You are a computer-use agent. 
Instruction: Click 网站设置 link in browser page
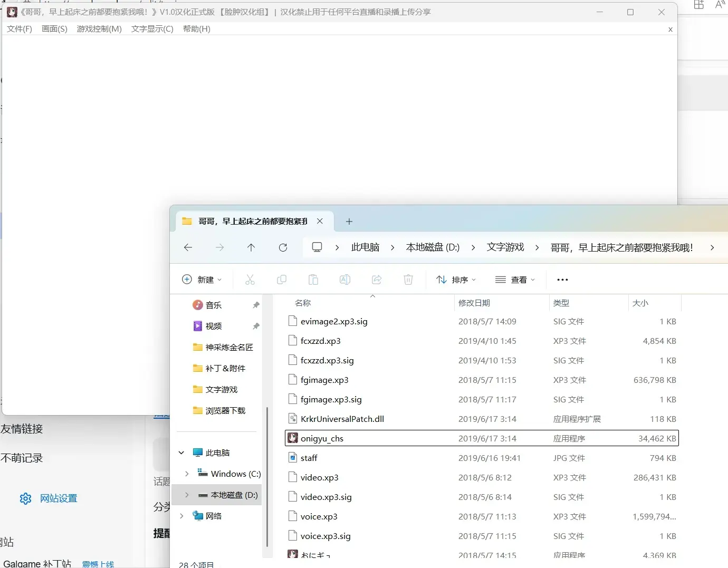click(59, 498)
